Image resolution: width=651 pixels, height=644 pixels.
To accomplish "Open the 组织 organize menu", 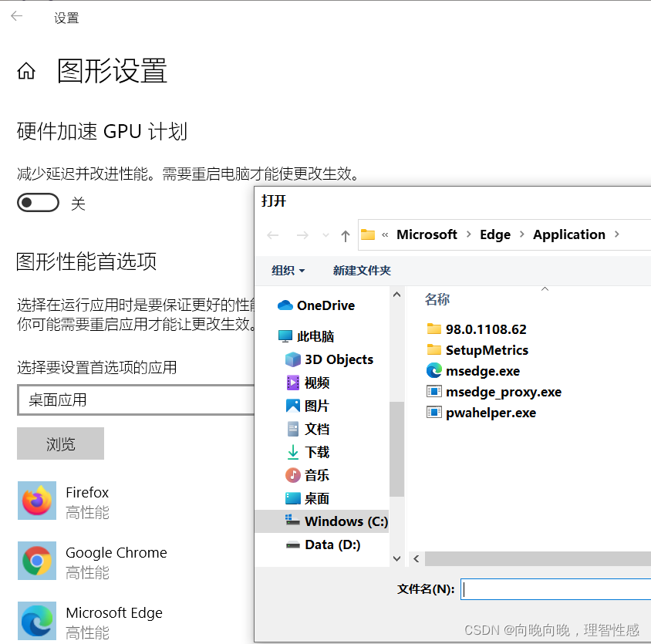I will [x=288, y=271].
